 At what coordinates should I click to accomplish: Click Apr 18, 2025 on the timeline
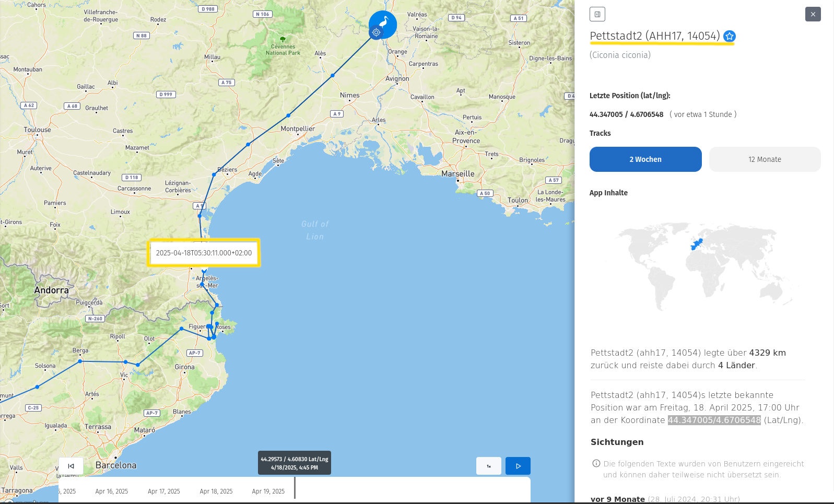click(216, 491)
